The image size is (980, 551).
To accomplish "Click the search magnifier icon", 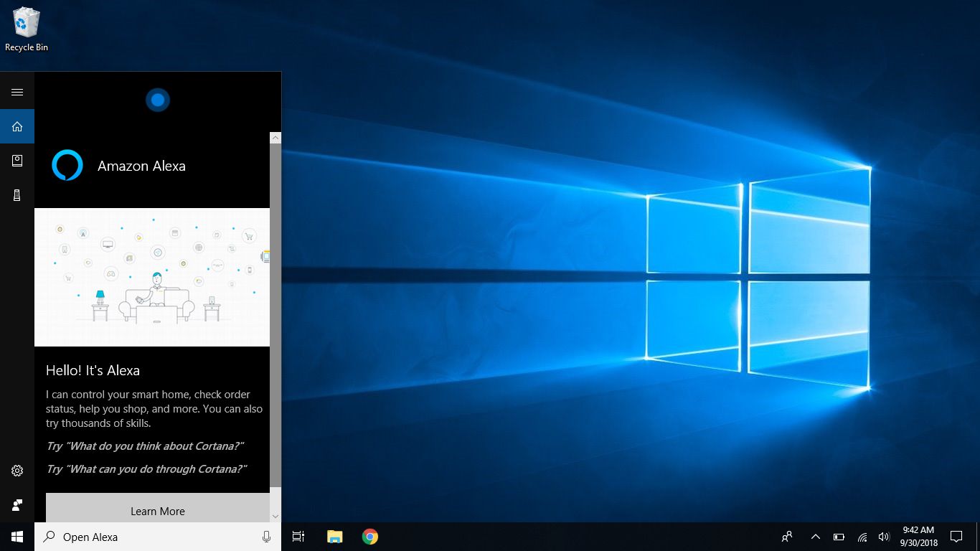I will (50, 536).
